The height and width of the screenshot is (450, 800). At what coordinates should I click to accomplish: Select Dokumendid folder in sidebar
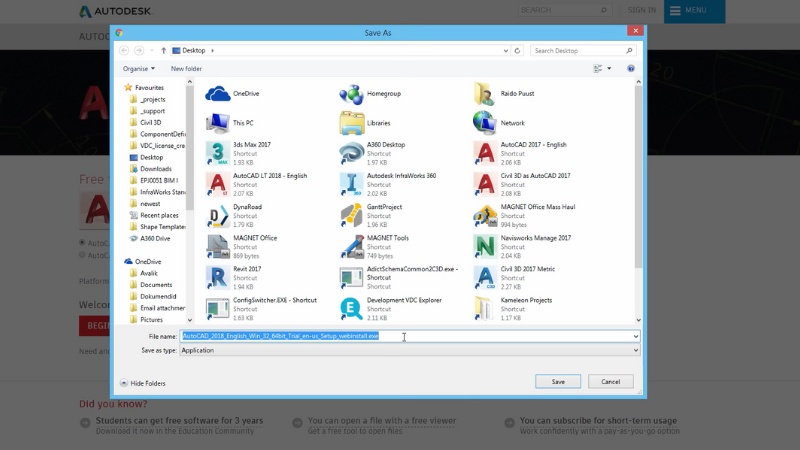158,296
